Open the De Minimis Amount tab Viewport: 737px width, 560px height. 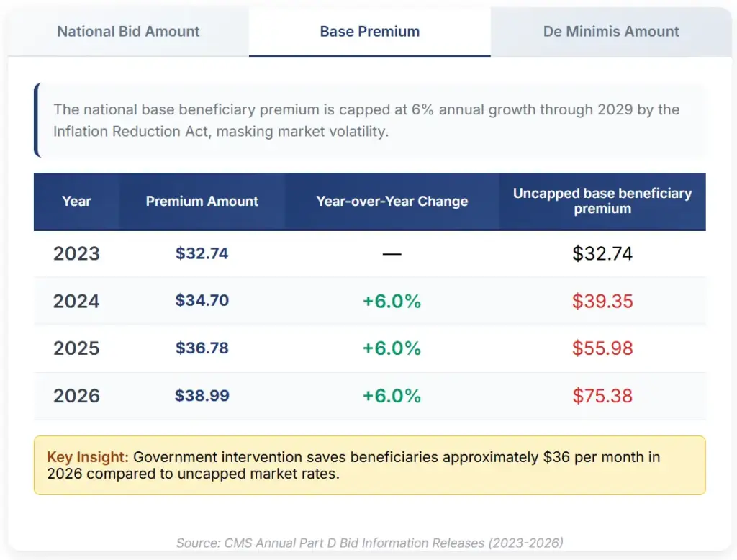pyautogui.click(x=610, y=32)
